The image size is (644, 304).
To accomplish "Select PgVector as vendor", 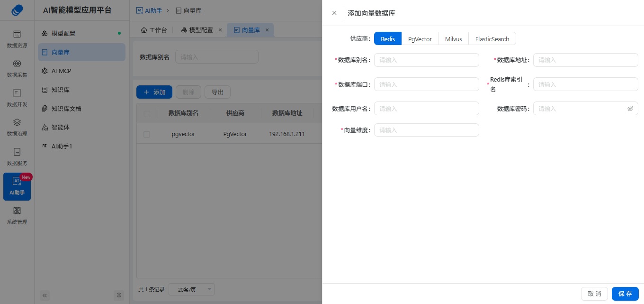I will tap(420, 39).
